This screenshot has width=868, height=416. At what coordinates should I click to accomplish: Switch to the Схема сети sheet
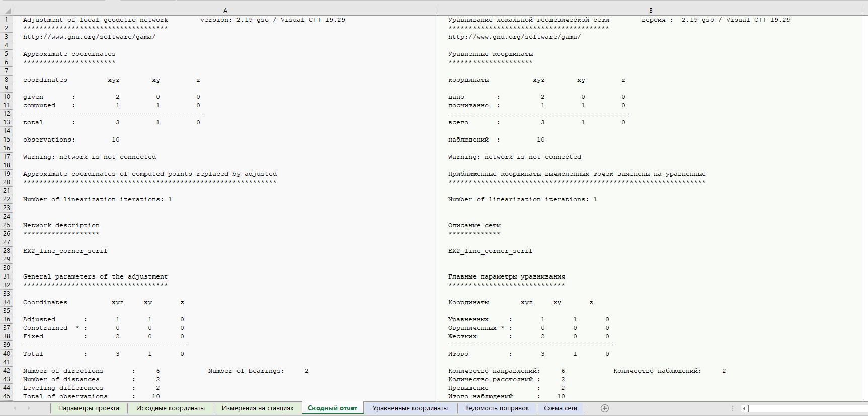coord(560,408)
